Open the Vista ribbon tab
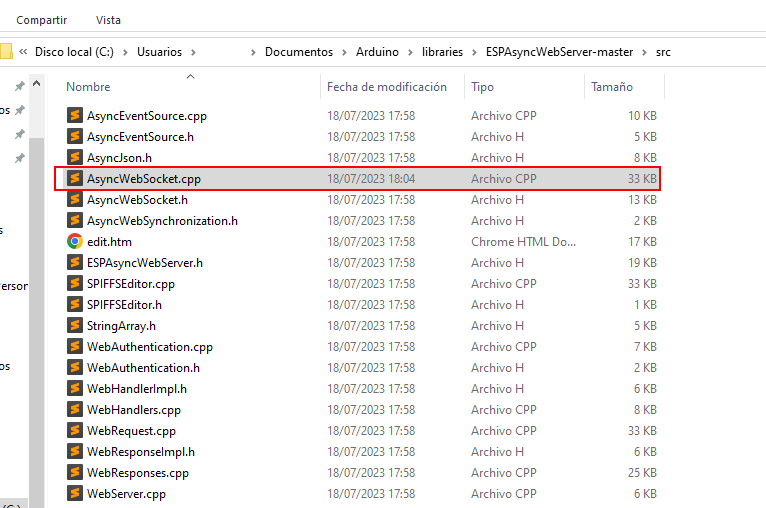The width and height of the screenshot is (766, 508). [108, 20]
